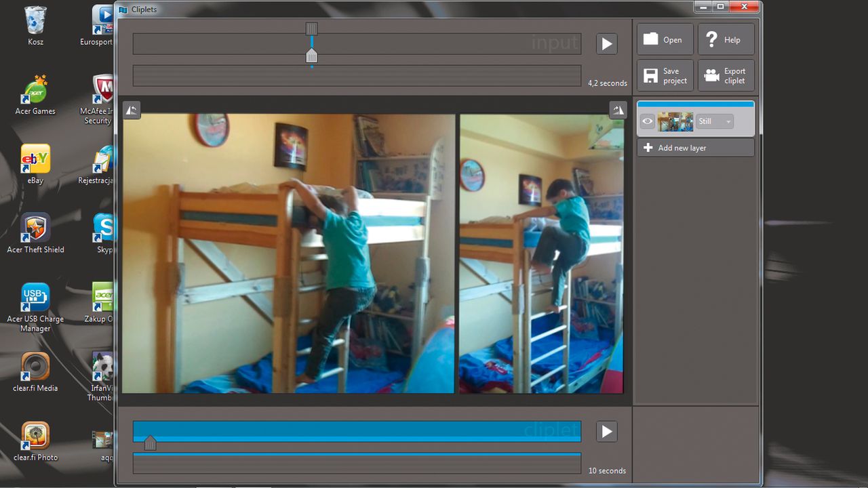
Task: Close the Cliplets window
Action: [x=744, y=6]
